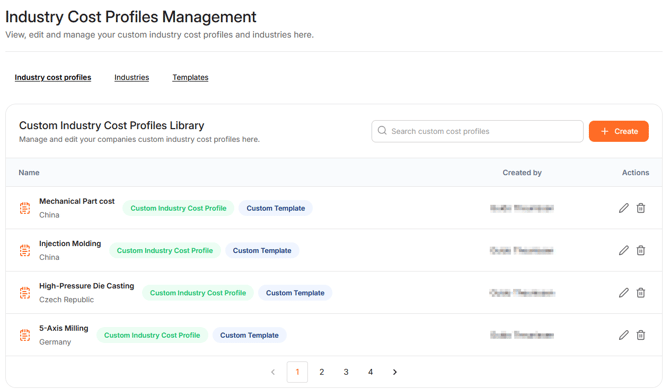The width and height of the screenshot is (670, 389).
Task: Focus the Search custom cost profiles field
Action: [477, 131]
